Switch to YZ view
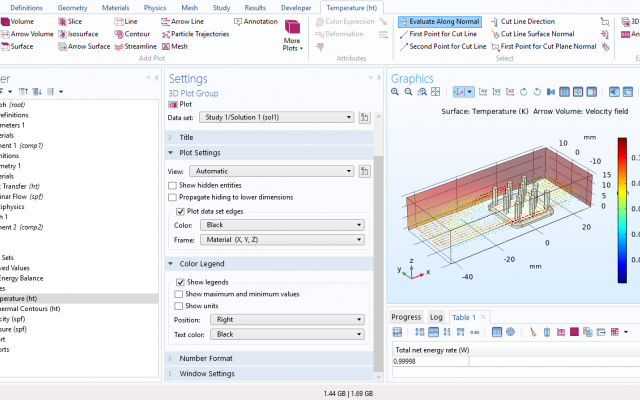This screenshot has height=400, width=640. click(496, 92)
